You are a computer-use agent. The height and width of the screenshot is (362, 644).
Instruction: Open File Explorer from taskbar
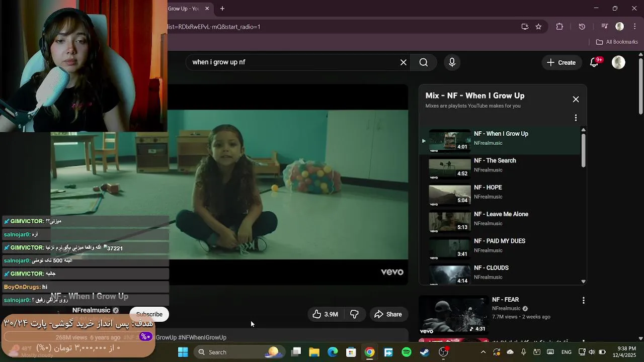click(314, 352)
